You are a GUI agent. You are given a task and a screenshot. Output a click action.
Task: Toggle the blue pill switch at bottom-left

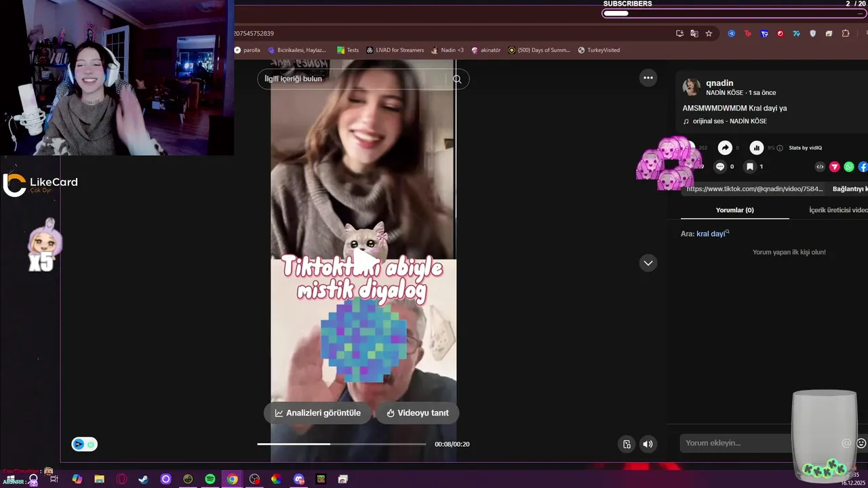click(85, 444)
